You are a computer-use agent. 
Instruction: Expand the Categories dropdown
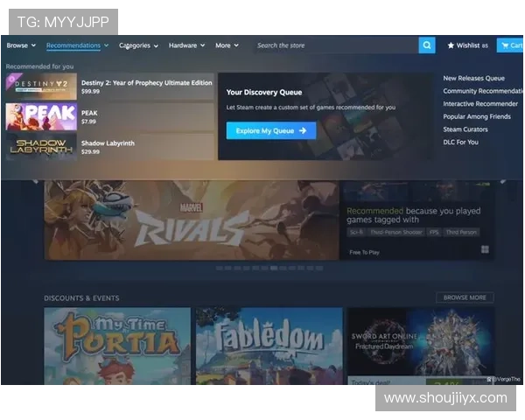coord(138,45)
